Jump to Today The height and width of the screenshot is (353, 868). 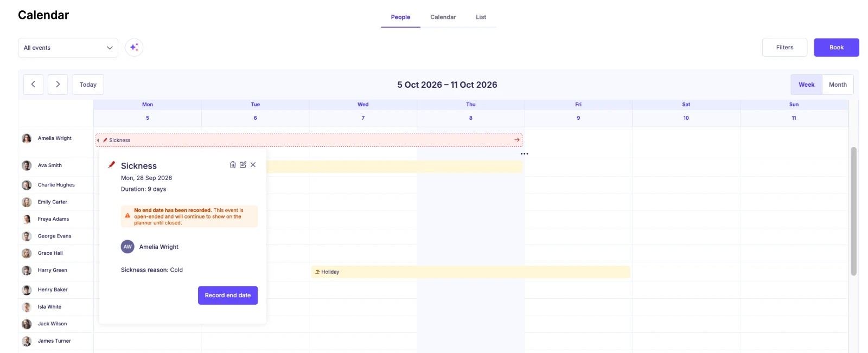(88, 85)
